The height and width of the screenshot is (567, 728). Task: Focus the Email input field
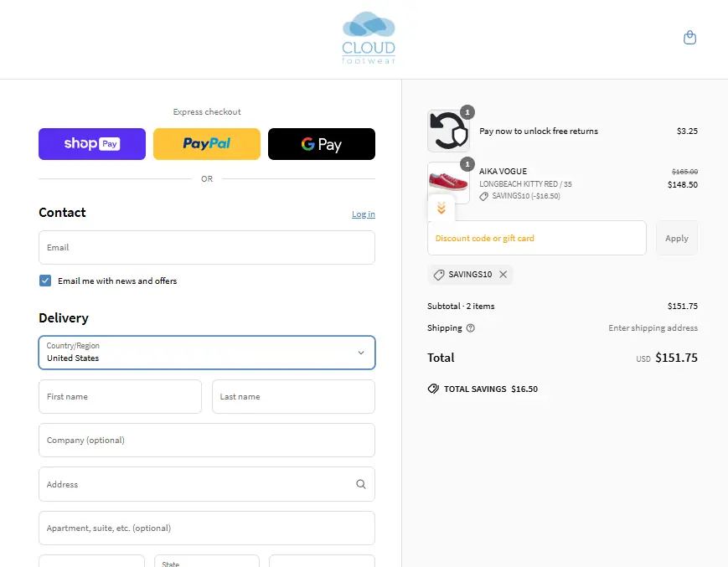point(207,248)
